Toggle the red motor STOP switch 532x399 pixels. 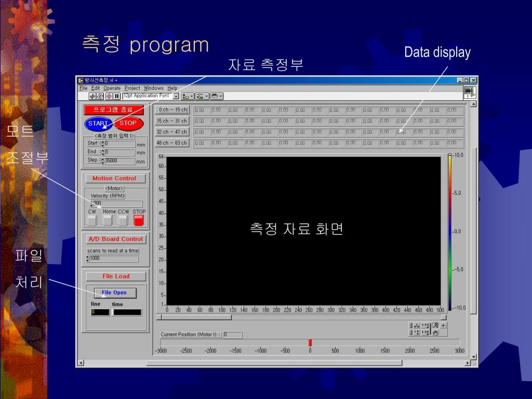click(x=139, y=220)
